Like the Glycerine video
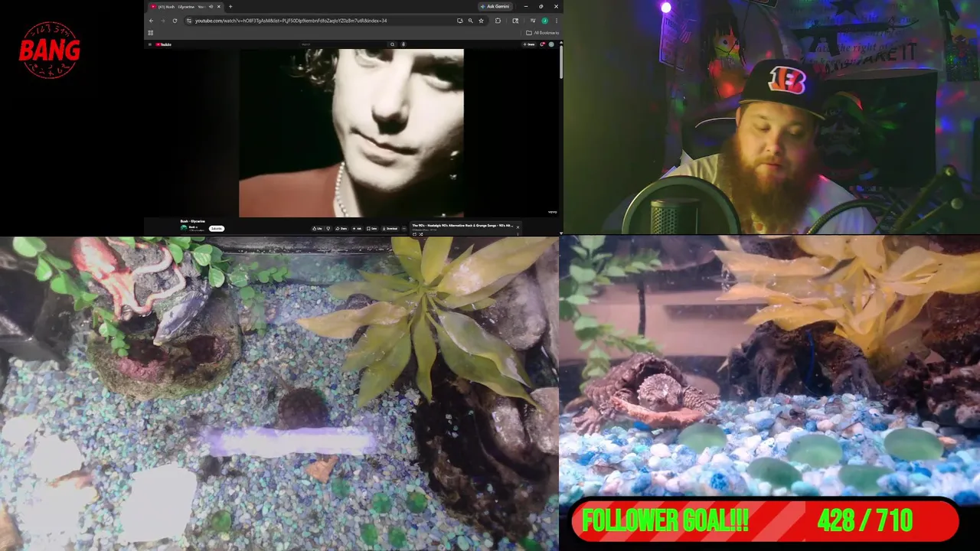This screenshot has height=551, width=980. click(x=317, y=228)
